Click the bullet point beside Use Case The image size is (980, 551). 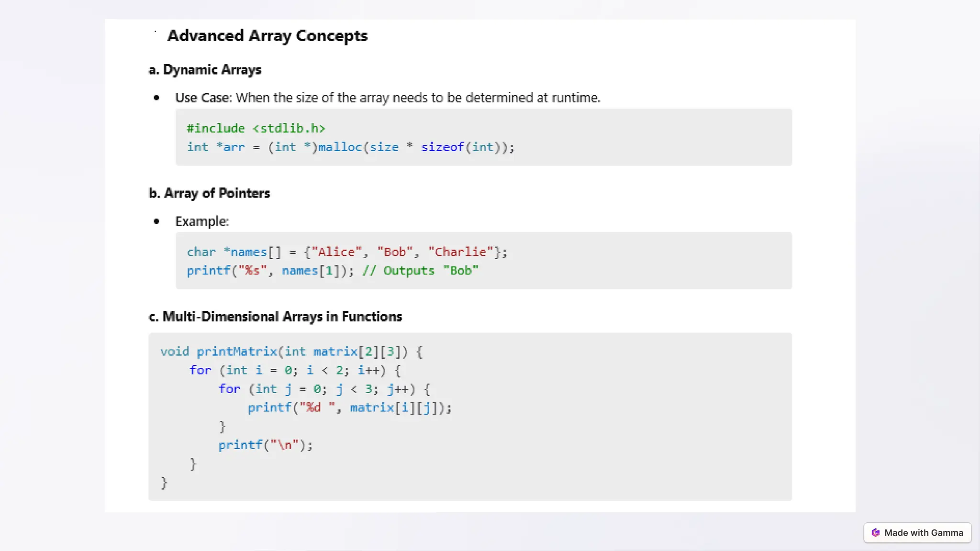156,98
